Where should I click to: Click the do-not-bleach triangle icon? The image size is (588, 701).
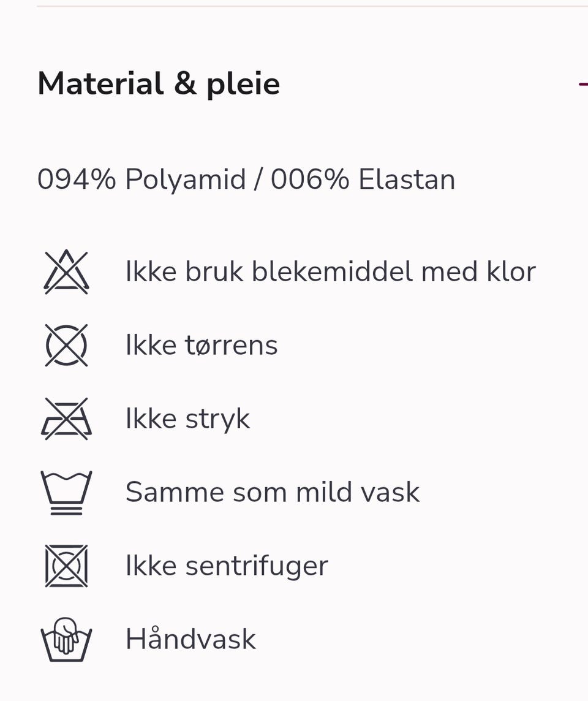tap(66, 272)
